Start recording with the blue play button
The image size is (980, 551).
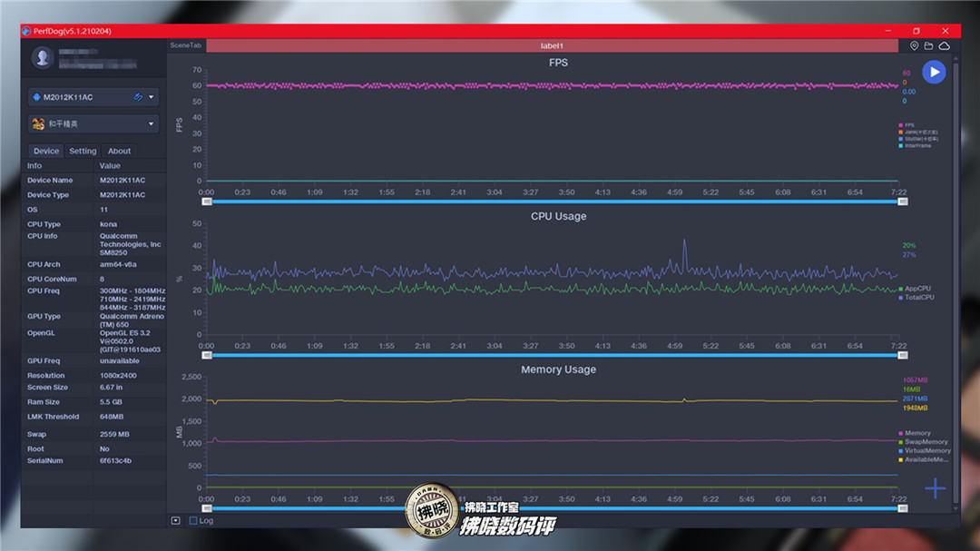(934, 72)
